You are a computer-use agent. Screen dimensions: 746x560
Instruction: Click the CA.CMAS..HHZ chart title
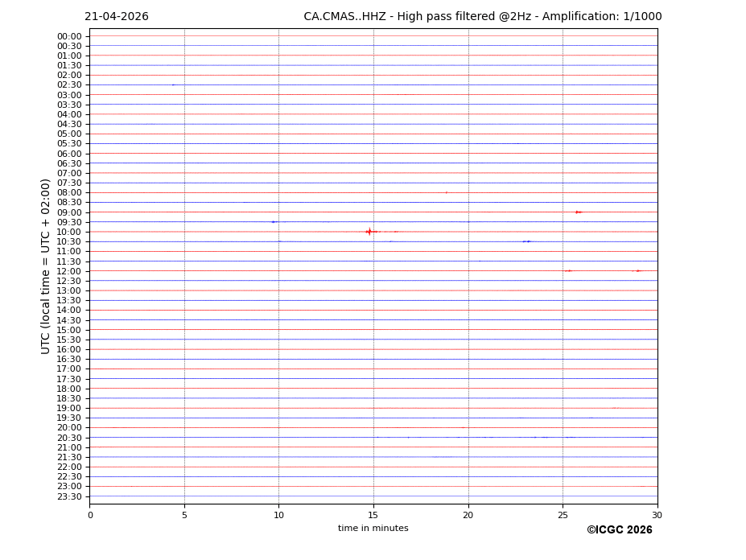tap(482, 17)
